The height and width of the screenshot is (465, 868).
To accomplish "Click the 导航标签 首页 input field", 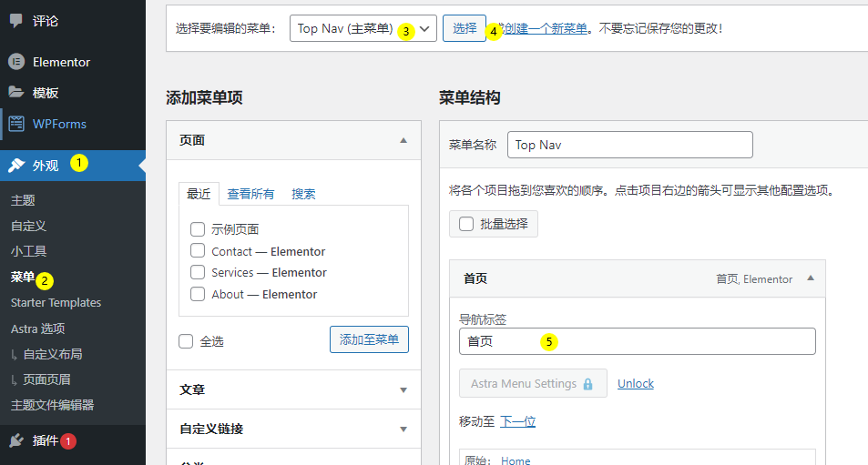I will click(x=638, y=341).
